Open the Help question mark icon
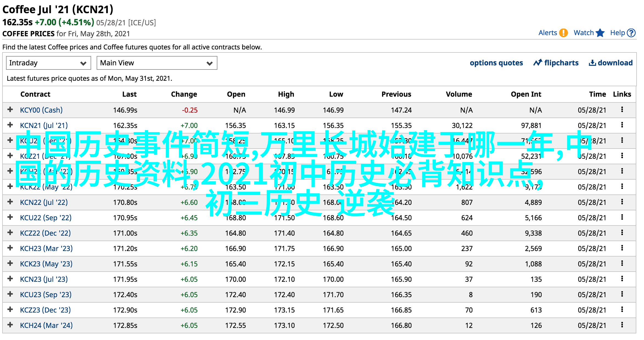Image resolution: width=644 pixels, height=340 pixels. [632, 33]
